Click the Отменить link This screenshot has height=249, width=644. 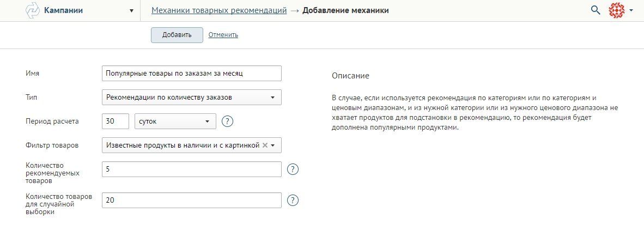pos(223,35)
